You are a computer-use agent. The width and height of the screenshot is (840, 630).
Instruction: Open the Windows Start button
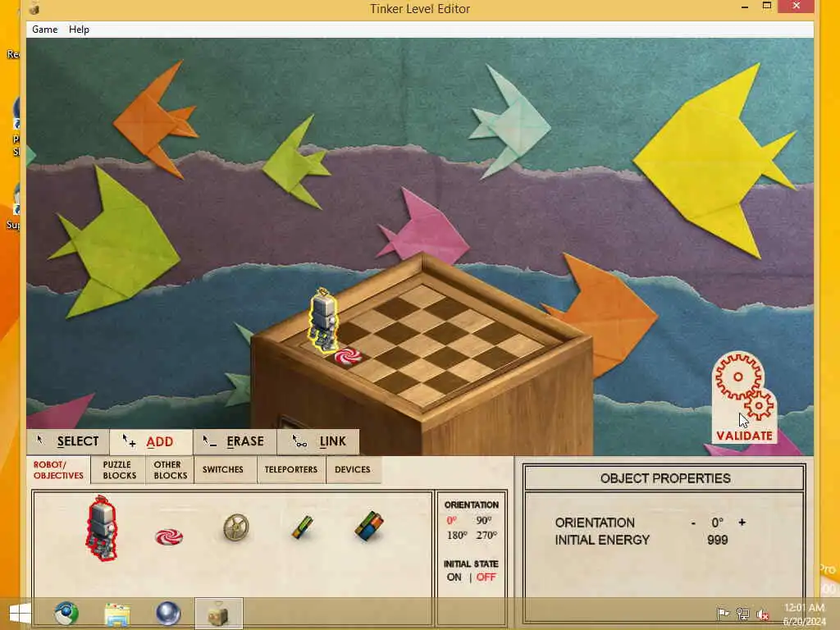point(20,614)
